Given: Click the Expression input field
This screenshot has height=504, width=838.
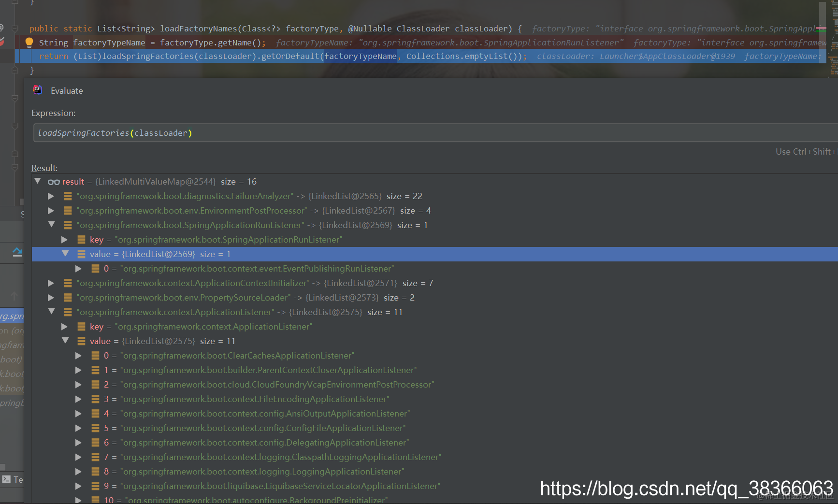Looking at the screenshot, I should [435, 133].
